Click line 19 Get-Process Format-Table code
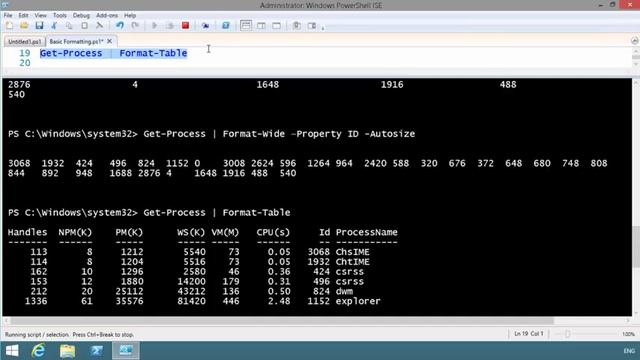Screen dimensions: 640x360 click(113, 53)
